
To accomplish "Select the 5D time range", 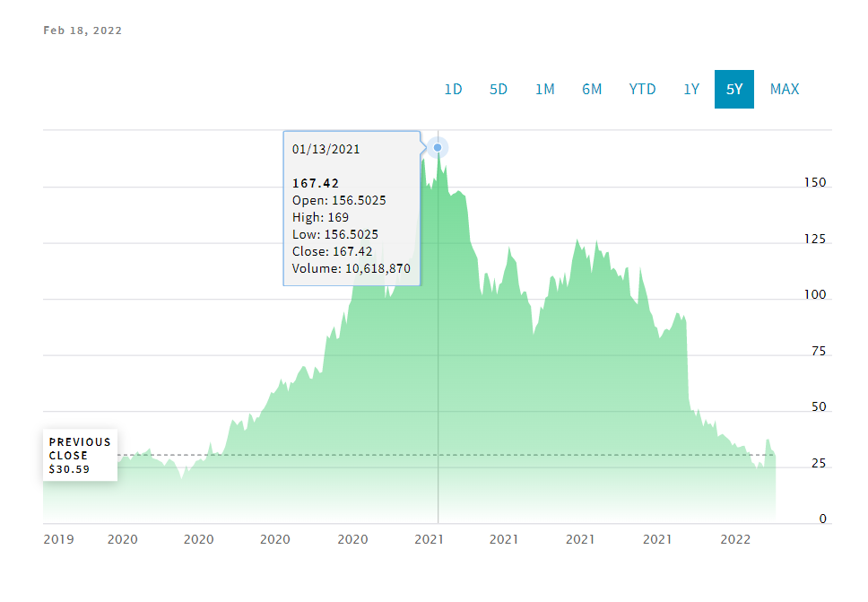I will pos(499,89).
